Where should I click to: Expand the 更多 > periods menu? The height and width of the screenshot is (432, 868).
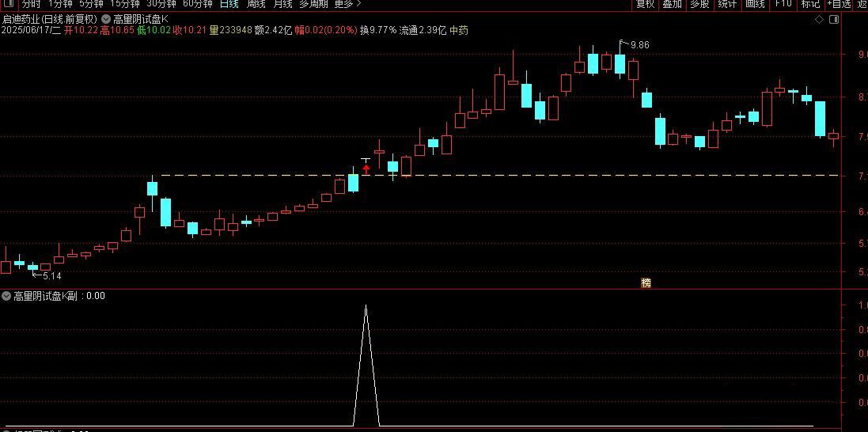[x=348, y=4]
